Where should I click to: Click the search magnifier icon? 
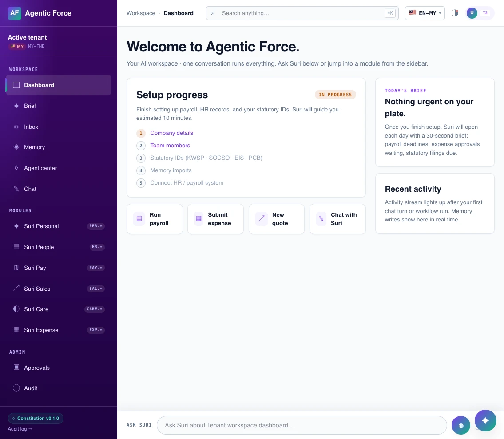(213, 13)
